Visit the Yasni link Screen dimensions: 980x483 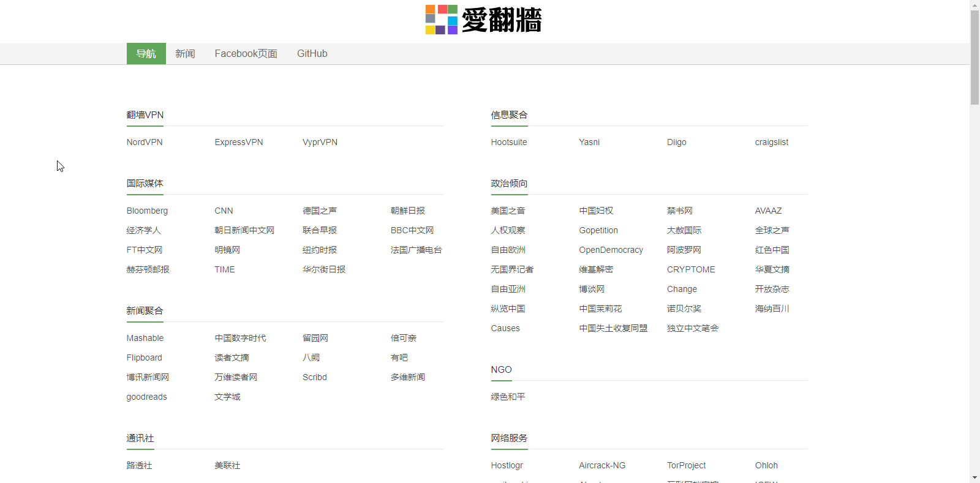(x=589, y=142)
